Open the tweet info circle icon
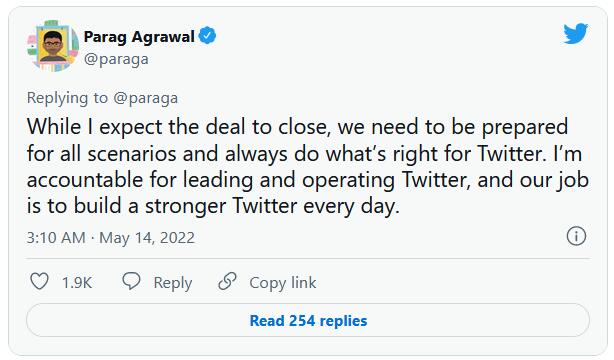The width and height of the screenshot is (614, 360). coord(576,236)
